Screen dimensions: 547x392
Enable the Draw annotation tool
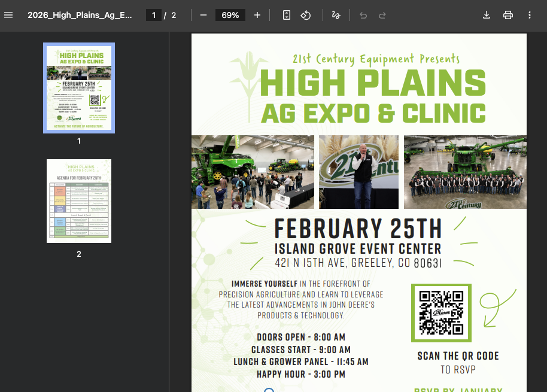336,15
